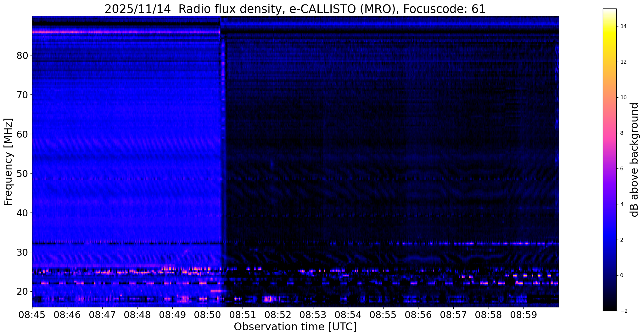Select the 30 MHz tick label
The width and height of the screenshot is (644, 336).
point(22,252)
